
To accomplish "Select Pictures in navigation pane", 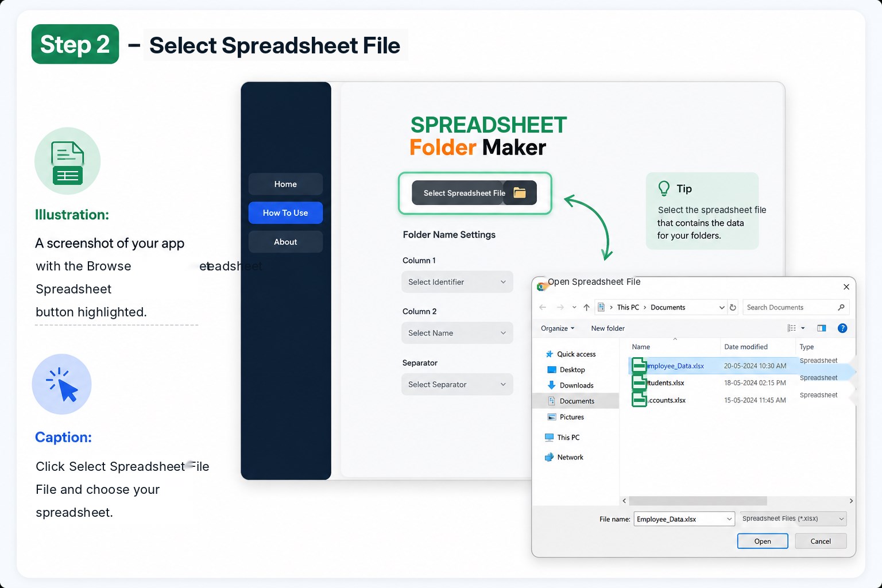I will click(x=566, y=417).
